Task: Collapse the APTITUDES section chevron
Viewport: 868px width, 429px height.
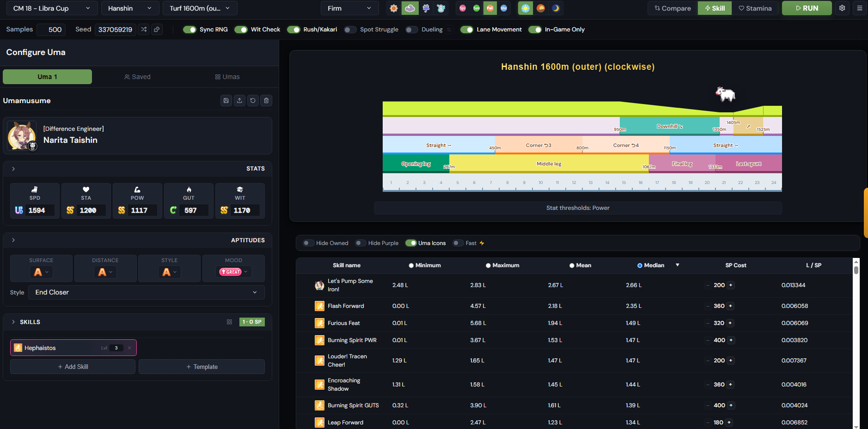Action: point(13,240)
